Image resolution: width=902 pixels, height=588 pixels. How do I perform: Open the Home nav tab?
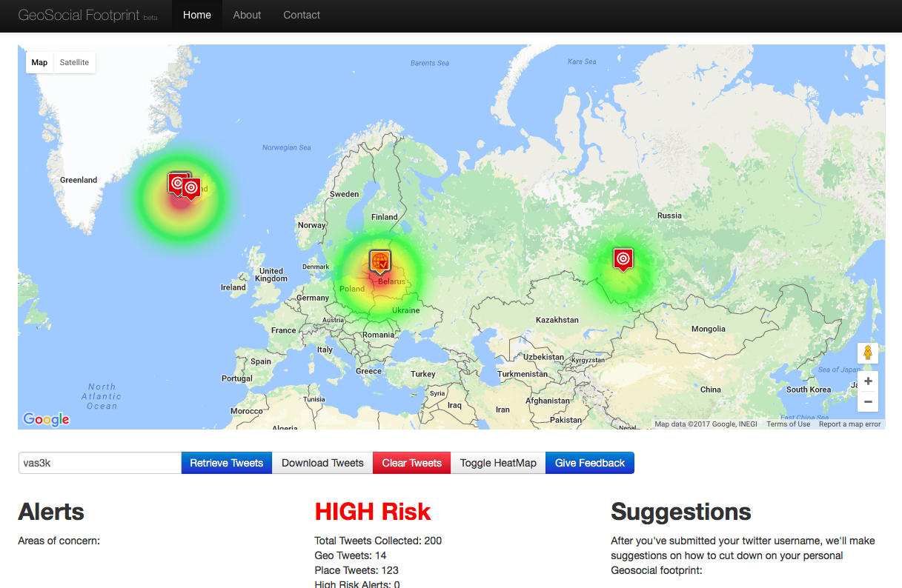(x=197, y=15)
